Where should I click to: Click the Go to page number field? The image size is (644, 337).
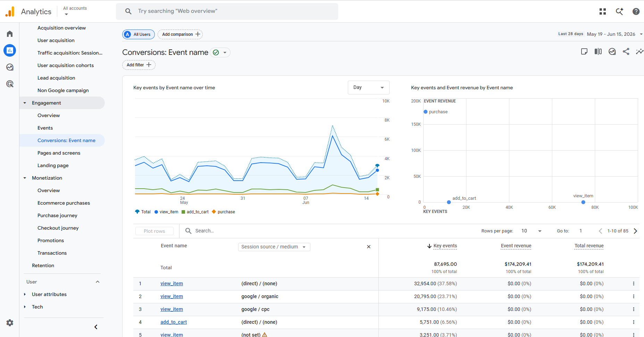(x=580, y=231)
